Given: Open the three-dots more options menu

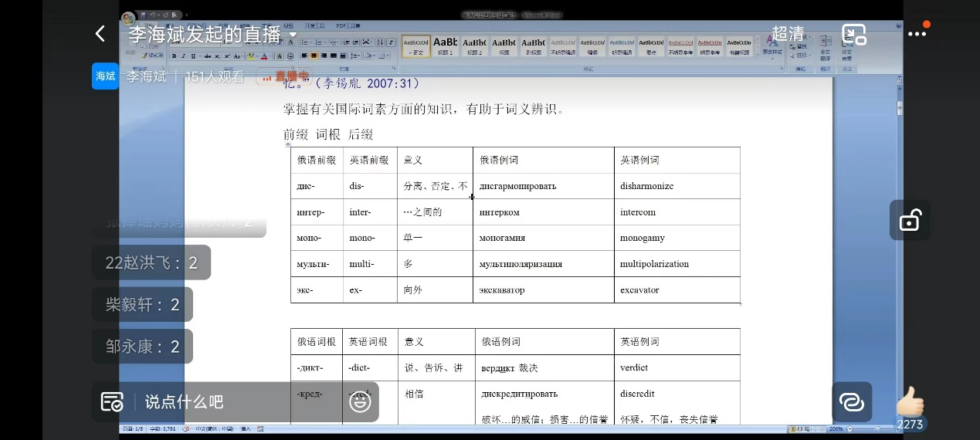Looking at the screenshot, I should (x=917, y=34).
